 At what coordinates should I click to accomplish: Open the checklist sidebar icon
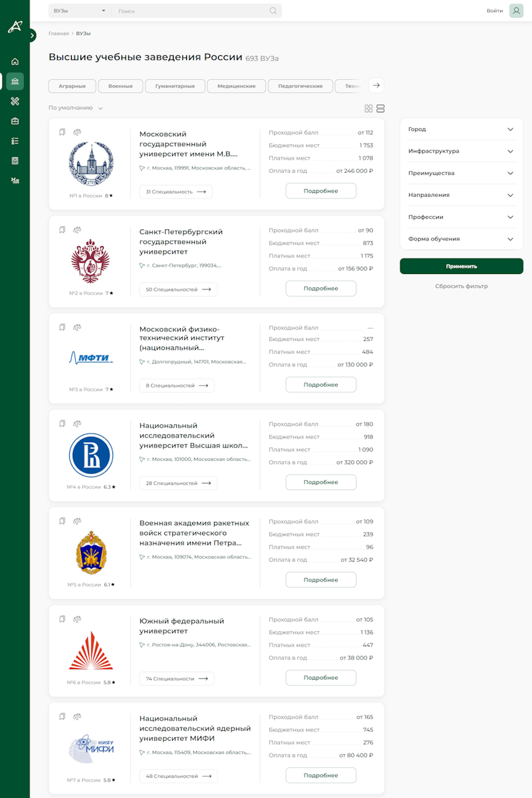(x=15, y=141)
